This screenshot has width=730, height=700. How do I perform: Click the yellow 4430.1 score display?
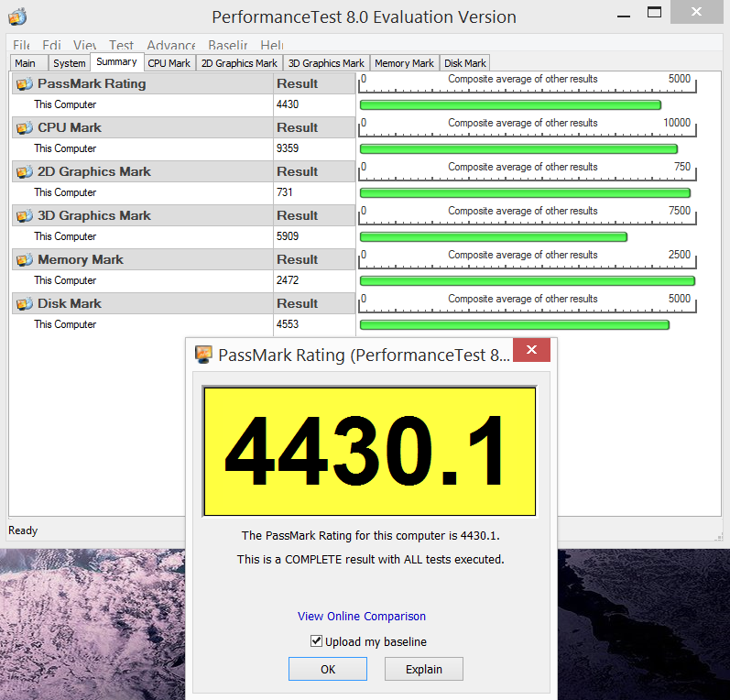click(x=370, y=452)
